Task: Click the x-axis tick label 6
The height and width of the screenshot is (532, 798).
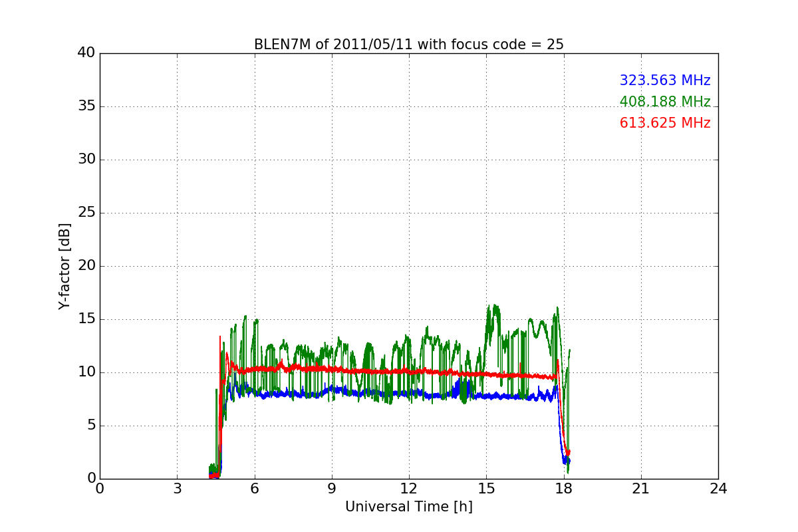Action: (x=254, y=489)
